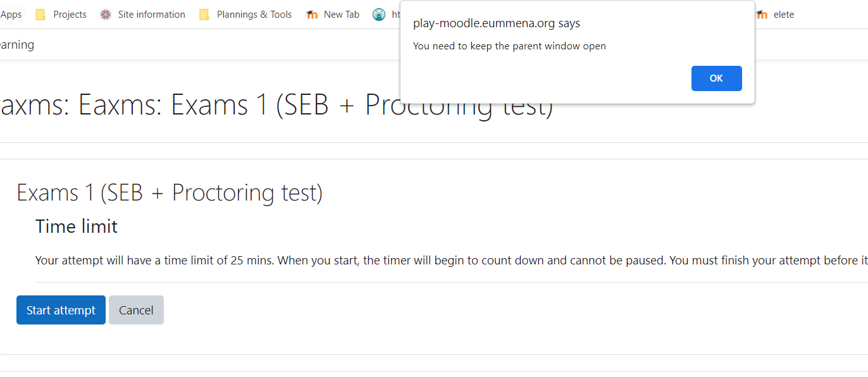Click the Start attempt button

pyautogui.click(x=61, y=310)
